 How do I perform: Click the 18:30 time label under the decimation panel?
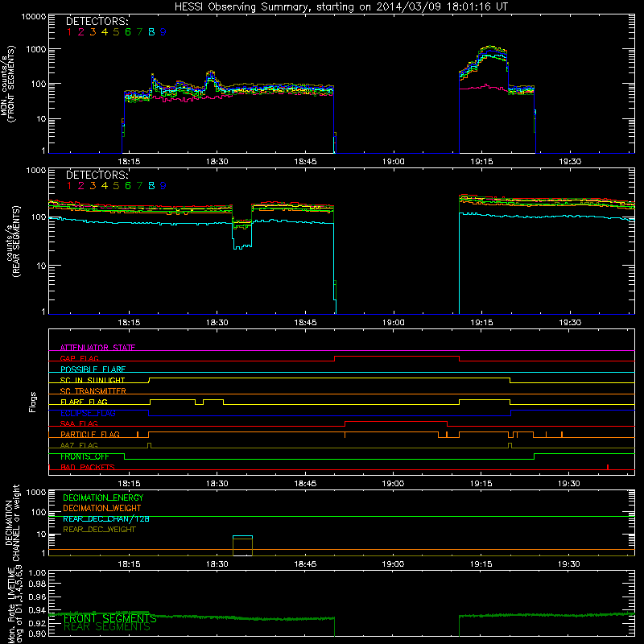(x=217, y=564)
